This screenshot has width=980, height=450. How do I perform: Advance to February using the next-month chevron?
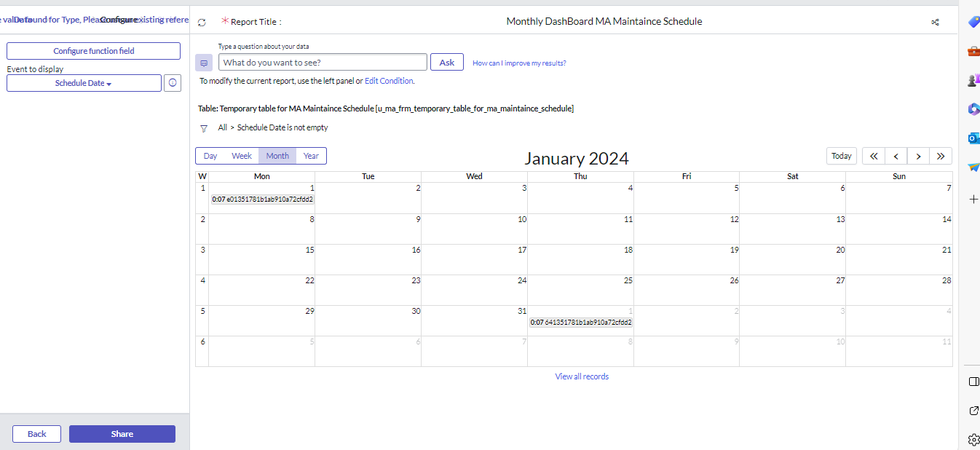[918, 156]
